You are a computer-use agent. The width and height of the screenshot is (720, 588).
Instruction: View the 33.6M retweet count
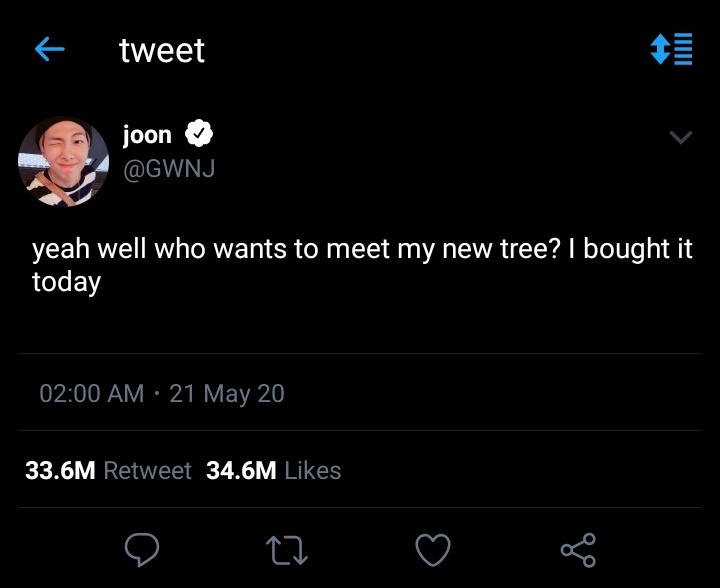60,470
